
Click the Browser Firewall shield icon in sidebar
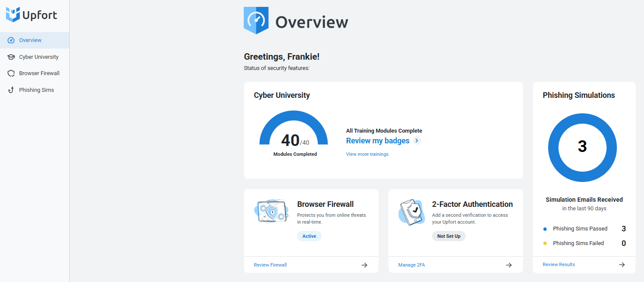pyautogui.click(x=11, y=73)
